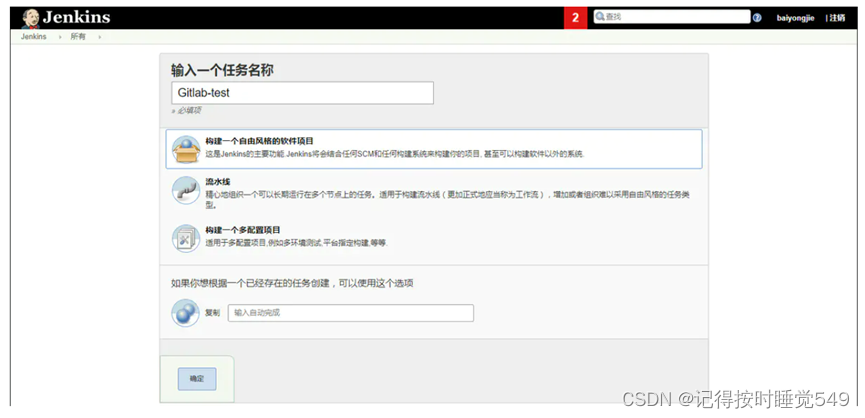The image size is (865, 418).
Task: Open the 所有 breadcrumb link
Action: [x=78, y=37]
